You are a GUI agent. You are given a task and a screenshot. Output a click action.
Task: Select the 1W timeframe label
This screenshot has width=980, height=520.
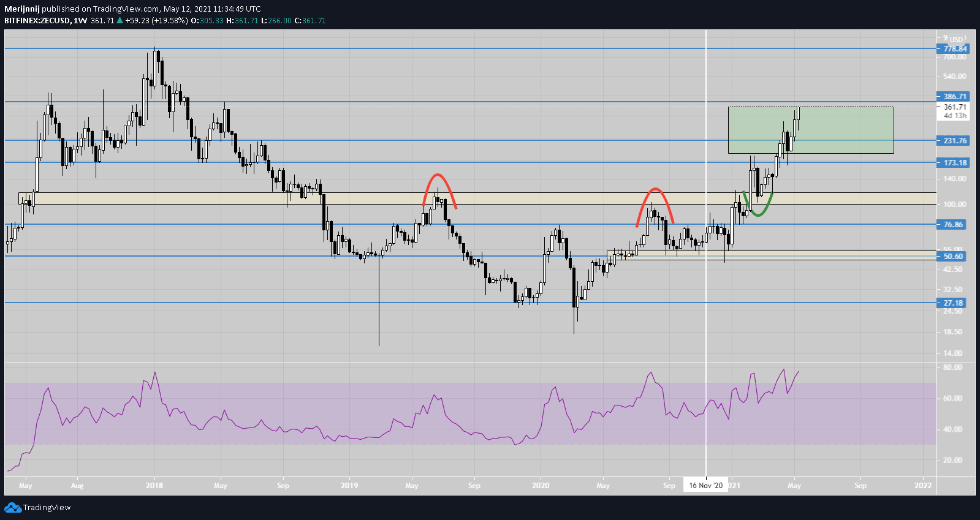[80, 20]
